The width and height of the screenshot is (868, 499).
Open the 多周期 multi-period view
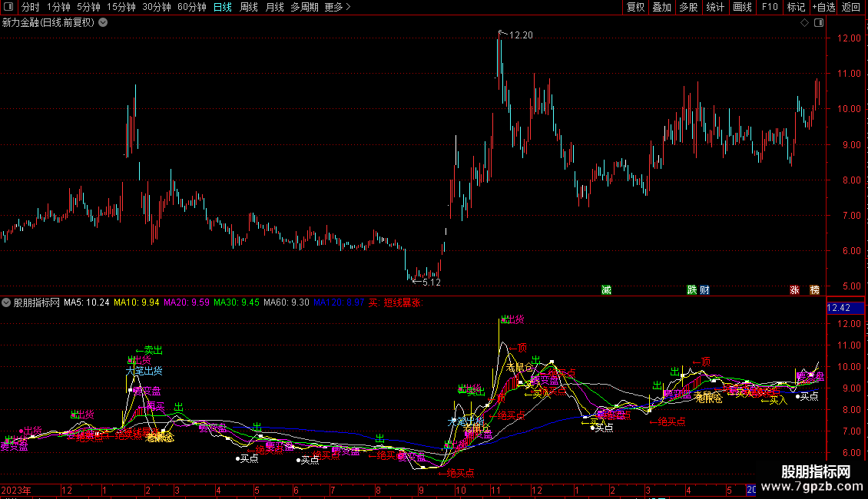coord(304,7)
